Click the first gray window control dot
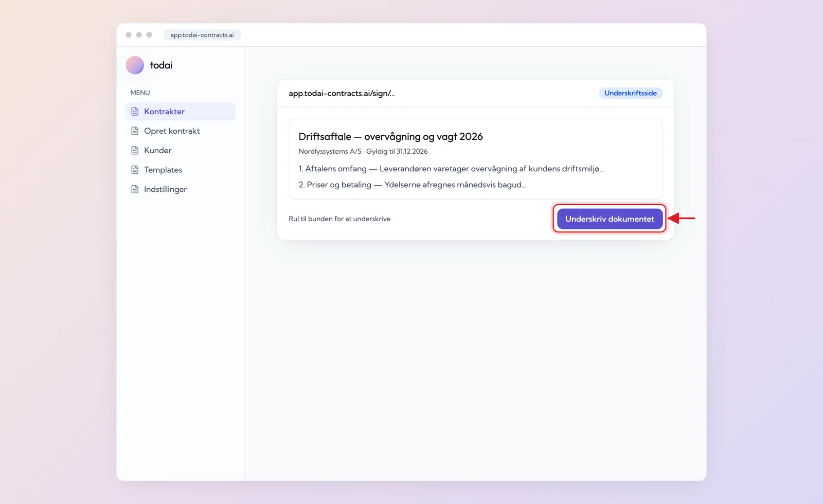Viewport: 823px width, 504px height. point(129,35)
